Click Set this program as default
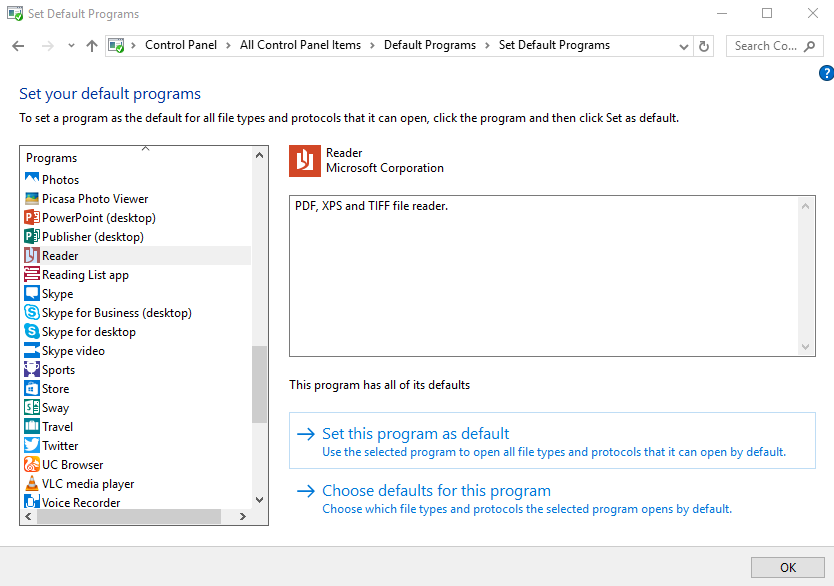The image size is (834, 586). point(552,441)
